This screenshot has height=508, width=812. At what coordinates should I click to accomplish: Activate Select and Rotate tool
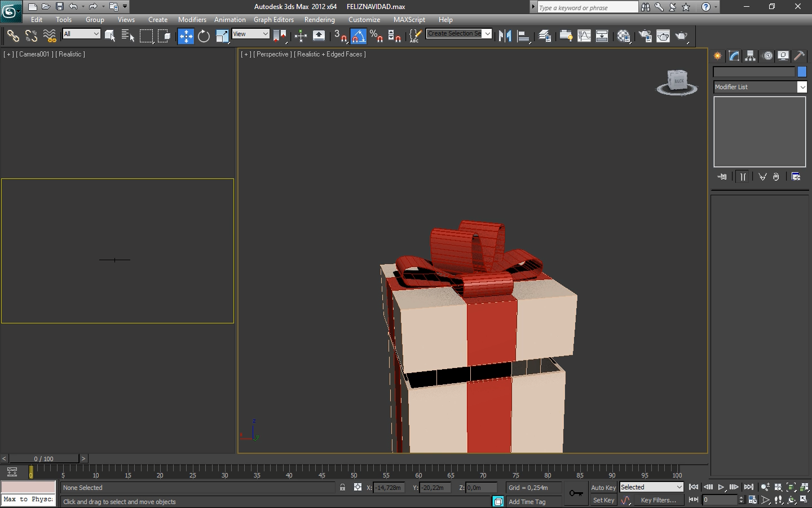click(x=204, y=36)
